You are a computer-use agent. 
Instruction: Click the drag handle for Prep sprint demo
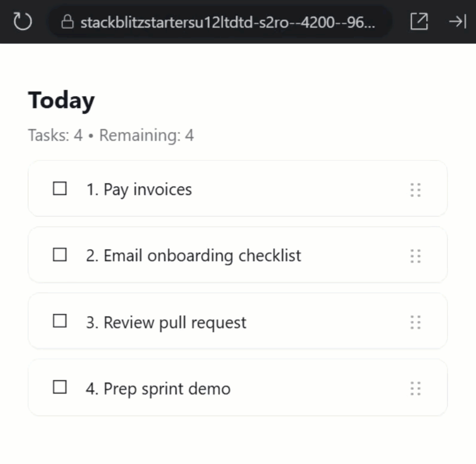coord(416,389)
